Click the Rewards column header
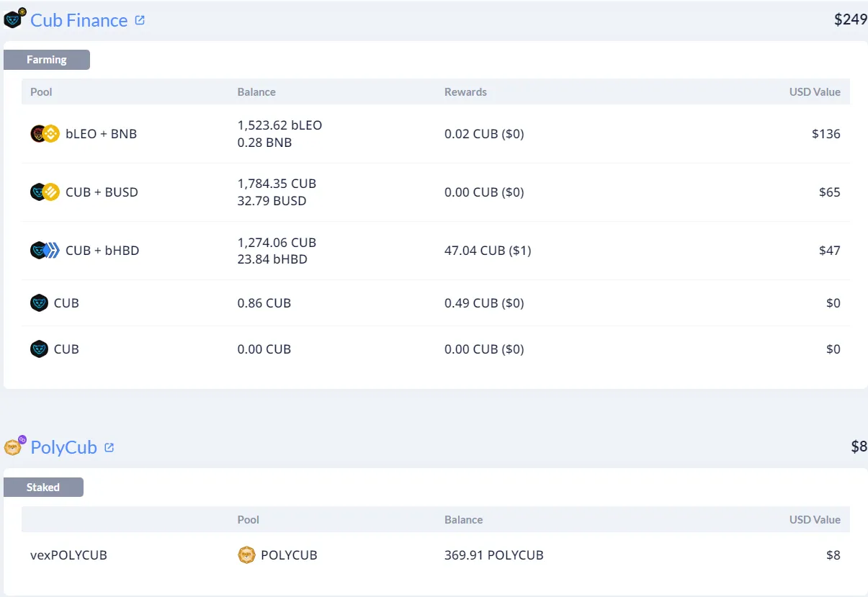868x597 pixels. click(x=465, y=92)
